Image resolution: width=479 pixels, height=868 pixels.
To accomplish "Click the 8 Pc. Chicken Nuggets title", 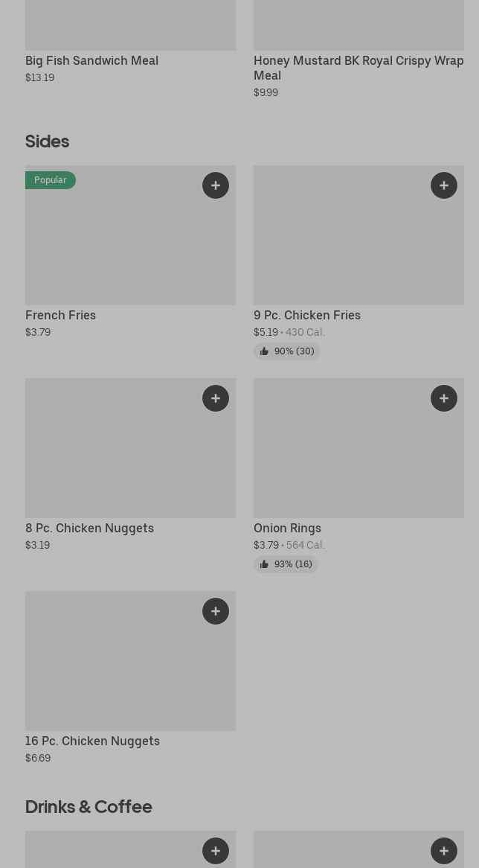I will [x=89, y=528].
